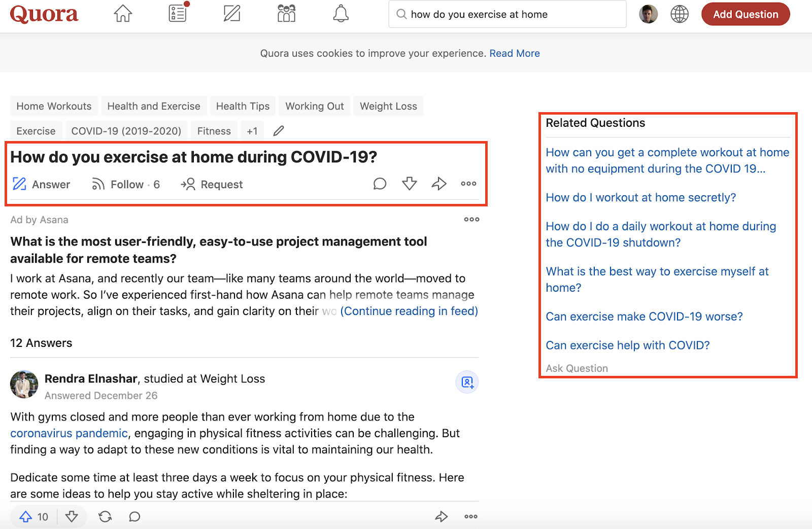Viewport: 812px width, 529px height.
Task: Expand the +1 more topics tag
Action: (252, 131)
